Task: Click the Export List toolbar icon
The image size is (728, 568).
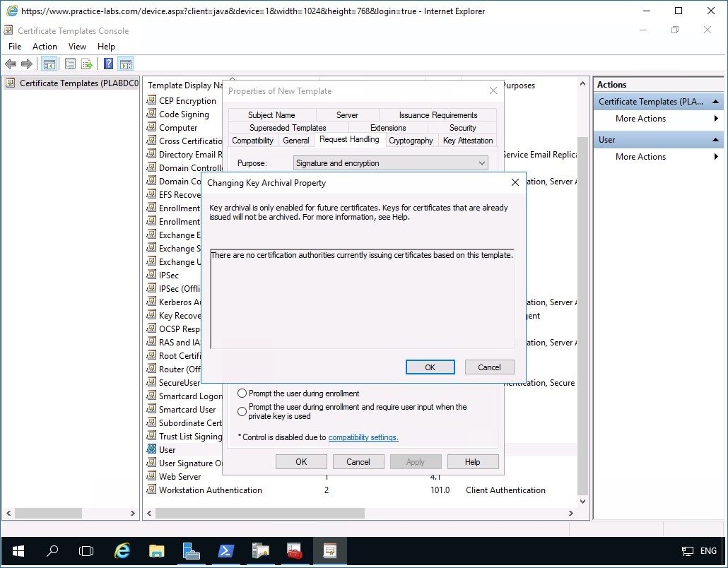Action: (86, 64)
